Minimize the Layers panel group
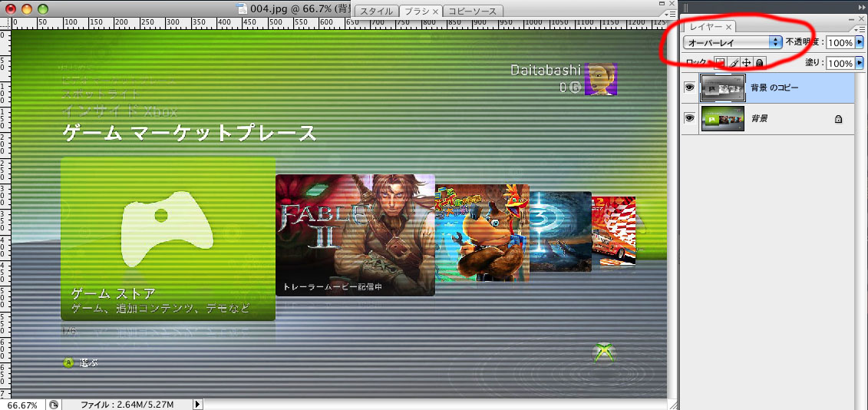The width and height of the screenshot is (868, 410). [852, 19]
